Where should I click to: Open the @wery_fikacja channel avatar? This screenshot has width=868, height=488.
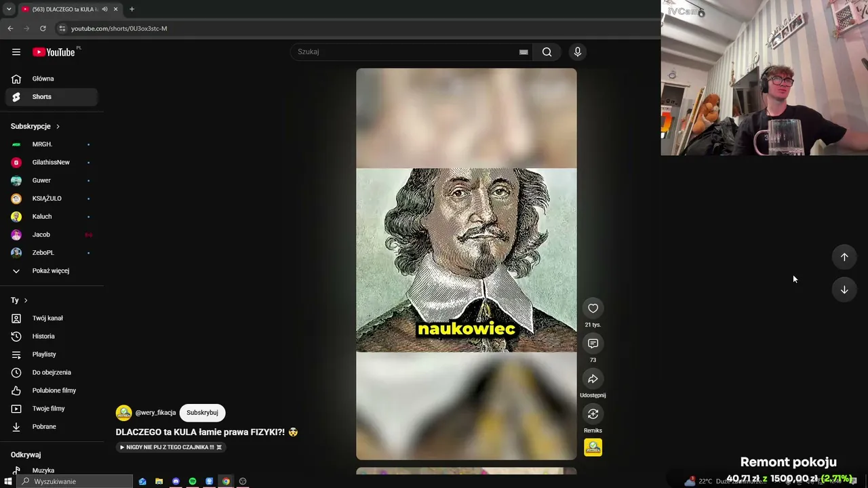point(123,413)
